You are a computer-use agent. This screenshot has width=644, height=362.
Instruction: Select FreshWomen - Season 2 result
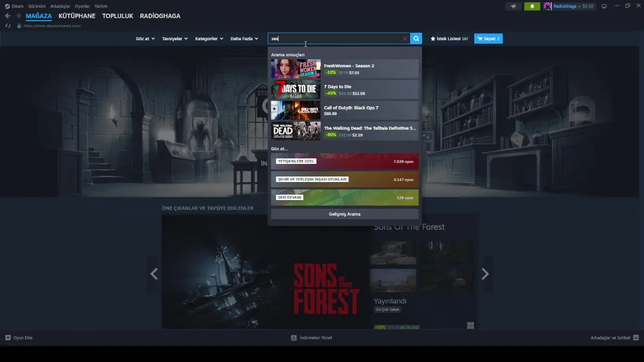pyautogui.click(x=345, y=69)
